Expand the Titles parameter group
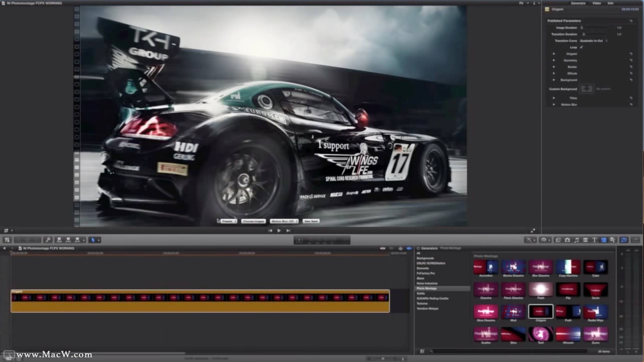This screenshot has height=362, width=644. tap(554, 98)
